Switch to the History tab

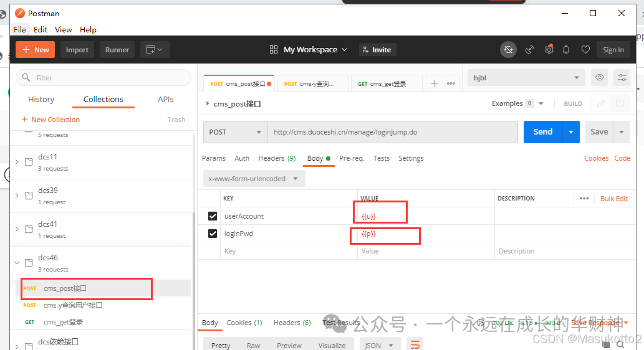[x=41, y=99]
